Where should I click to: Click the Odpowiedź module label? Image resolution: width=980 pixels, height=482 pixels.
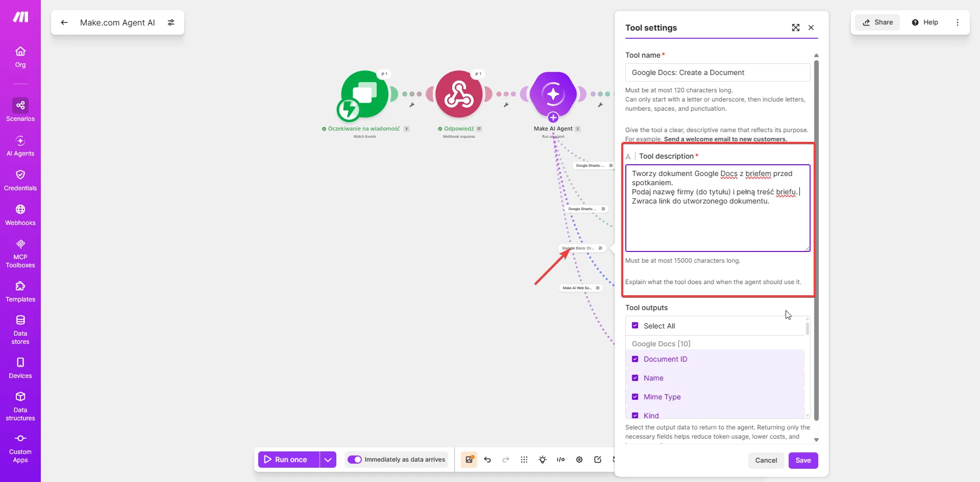pos(459,129)
